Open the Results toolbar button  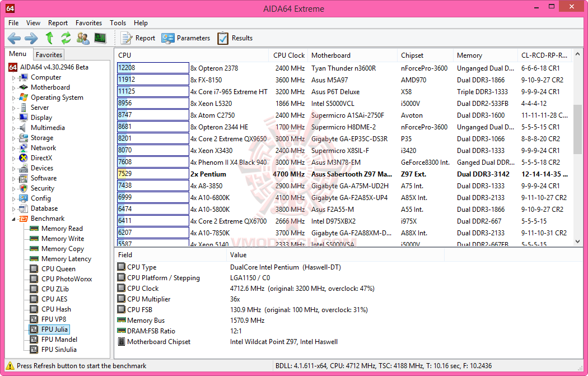(235, 38)
